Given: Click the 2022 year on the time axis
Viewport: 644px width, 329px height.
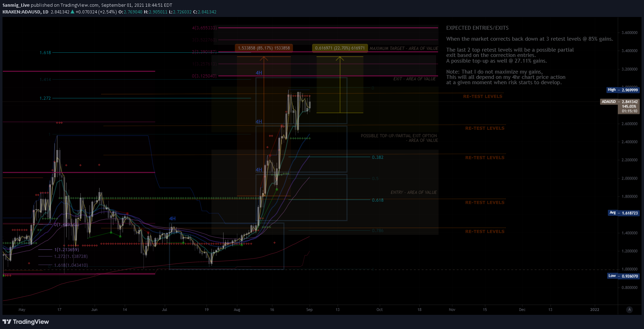Looking at the screenshot, I should (x=595, y=310).
